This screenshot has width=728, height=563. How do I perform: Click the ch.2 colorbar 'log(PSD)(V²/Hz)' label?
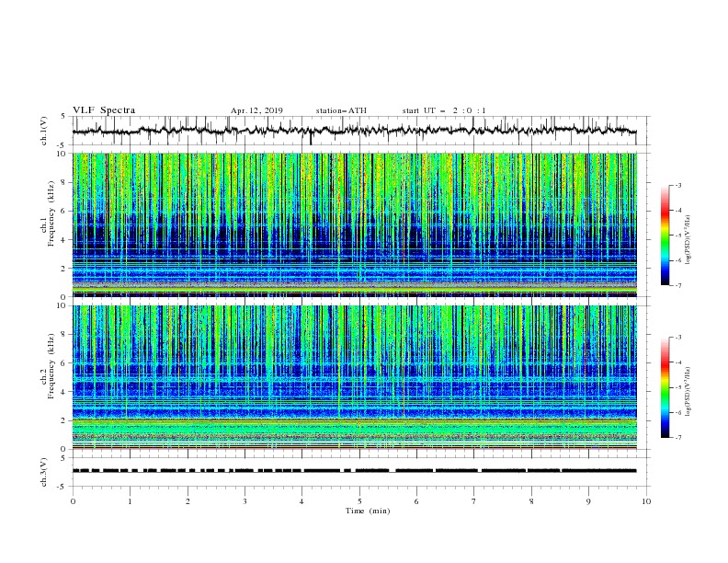tap(688, 391)
